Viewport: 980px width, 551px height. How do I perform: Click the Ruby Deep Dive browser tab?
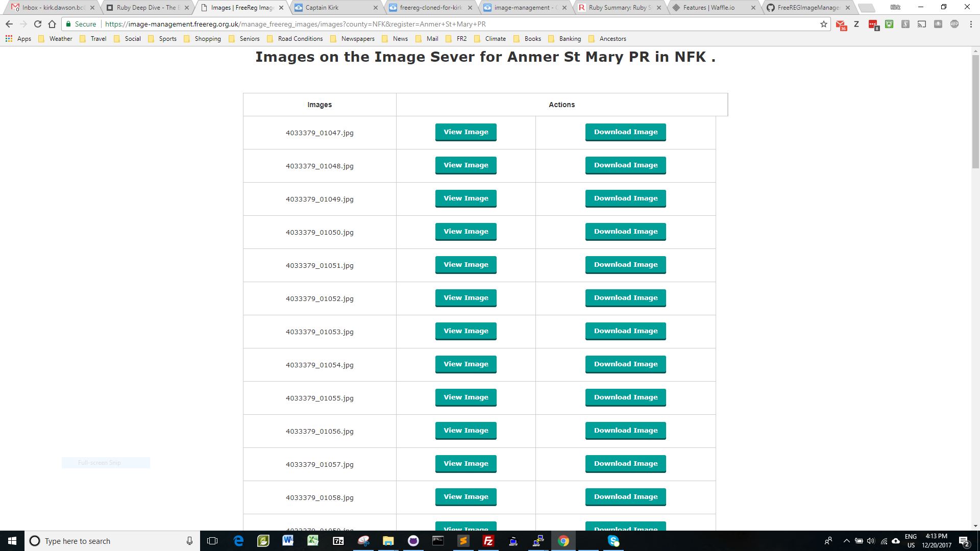[141, 8]
